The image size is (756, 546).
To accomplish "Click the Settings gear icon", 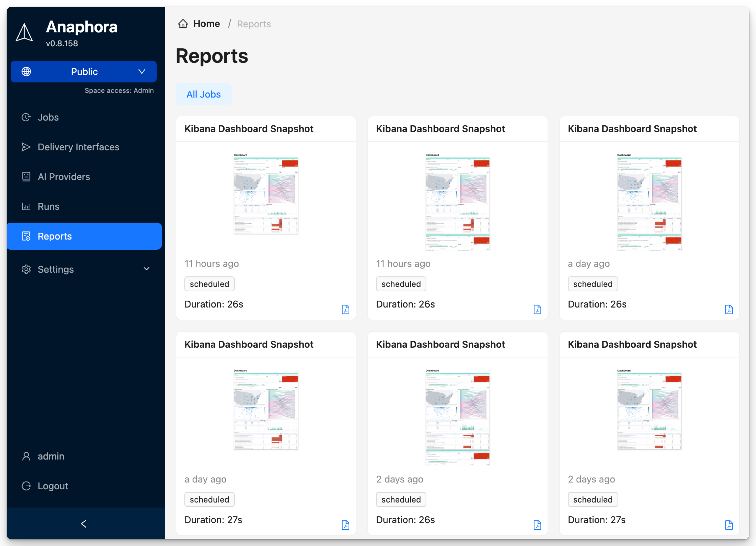I will pyautogui.click(x=26, y=269).
